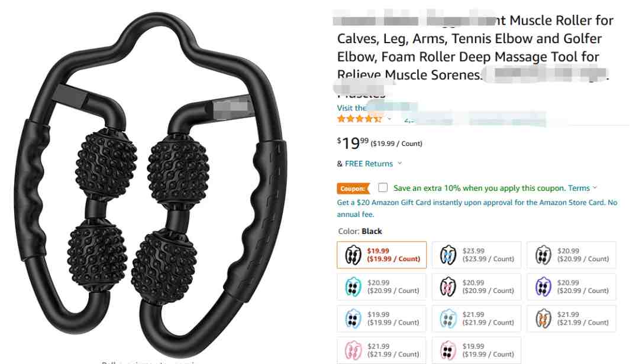Select the black roller color swatch at $19.99
Screen dimensions: 639x364
[382, 255]
